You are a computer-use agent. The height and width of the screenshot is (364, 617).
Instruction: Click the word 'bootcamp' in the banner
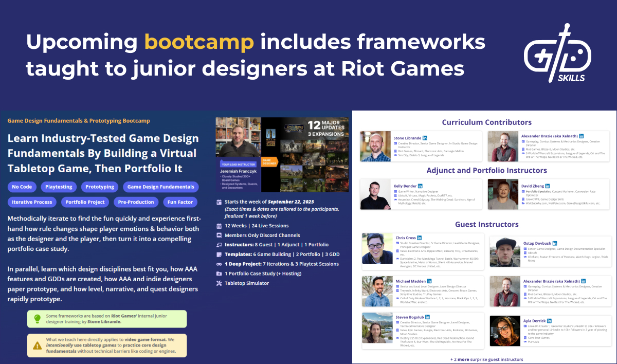click(199, 42)
